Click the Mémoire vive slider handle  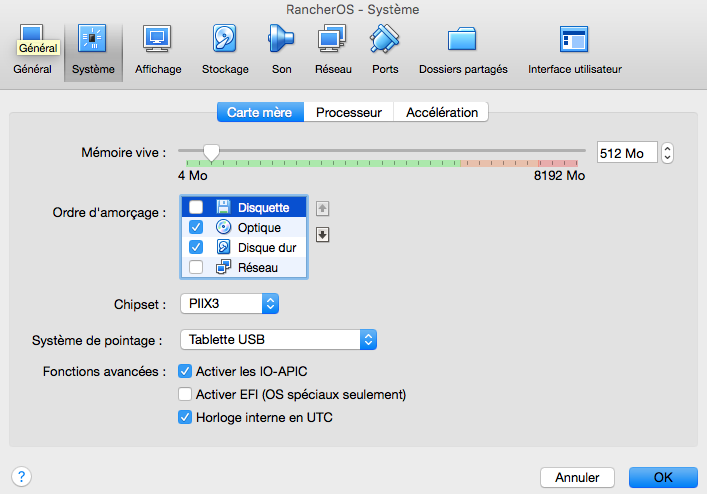(211, 151)
